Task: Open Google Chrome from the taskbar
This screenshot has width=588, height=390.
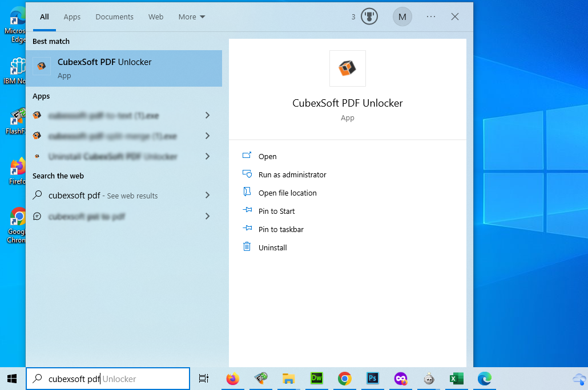Action: click(x=344, y=379)
